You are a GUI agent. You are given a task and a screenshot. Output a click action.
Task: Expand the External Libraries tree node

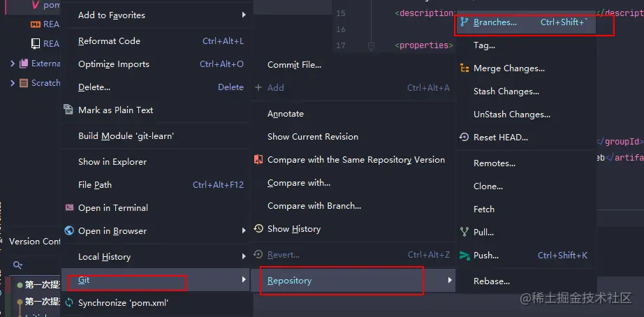13,64
